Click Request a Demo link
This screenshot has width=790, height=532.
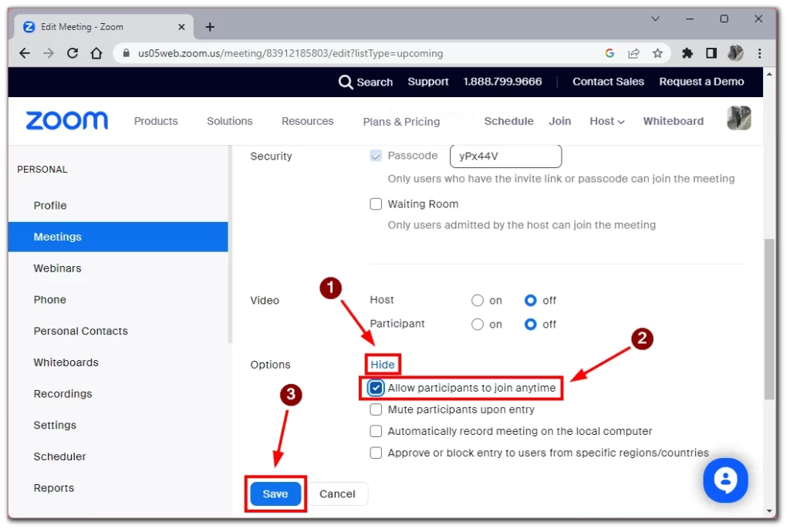702,82
